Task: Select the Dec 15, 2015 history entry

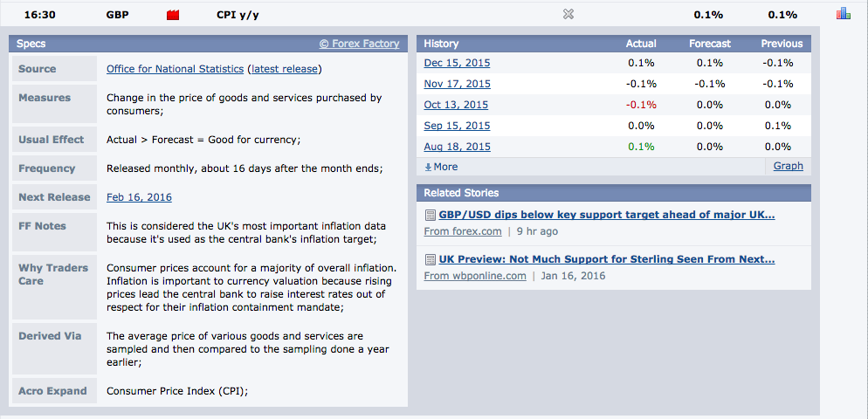Action: [x=457, y=63]
